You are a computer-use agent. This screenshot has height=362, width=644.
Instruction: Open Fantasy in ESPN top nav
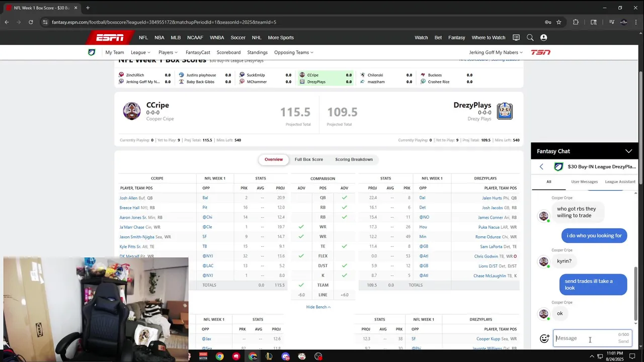point(457,38)
